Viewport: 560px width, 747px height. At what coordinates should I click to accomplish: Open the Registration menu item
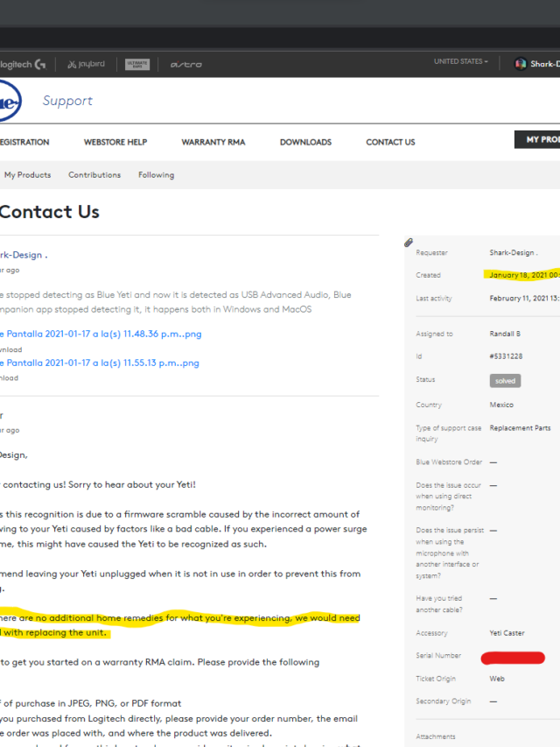[24, 142]
